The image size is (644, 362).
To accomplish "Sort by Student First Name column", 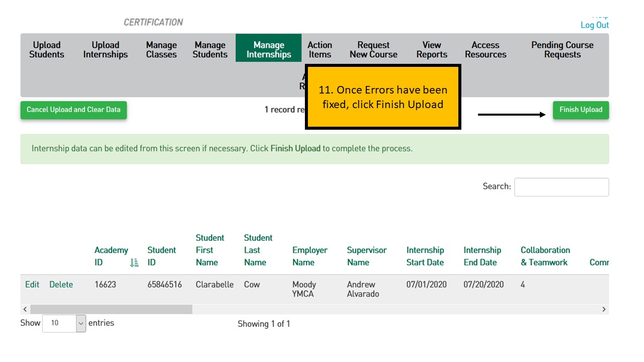I will (x=210, y=250).
